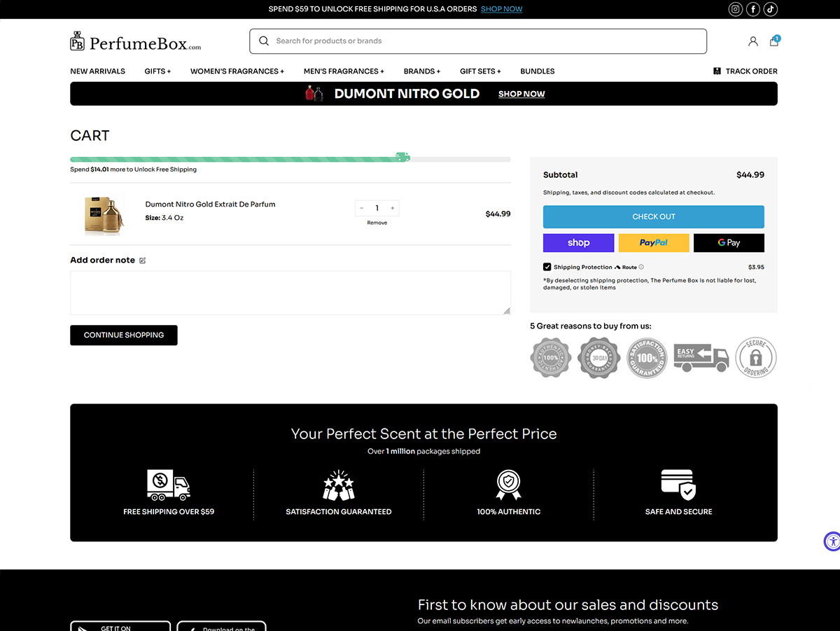
Task: Open the TikTok social icon
Action: pos(771,9)
